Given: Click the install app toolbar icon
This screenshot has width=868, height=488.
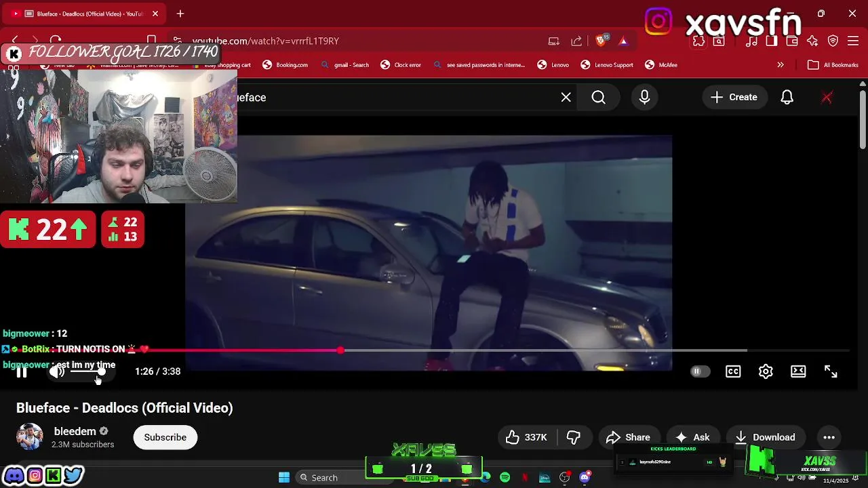Looking at the screenshot, I should point(554,41).
